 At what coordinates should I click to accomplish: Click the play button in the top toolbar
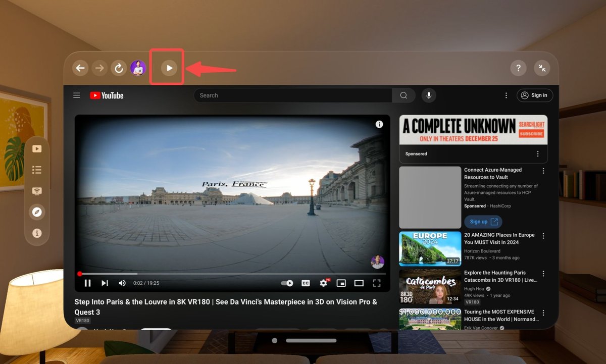coord(169,68)
